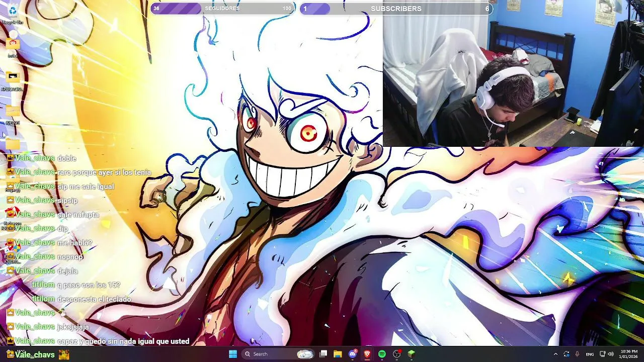Click chat message 'capaz y quedó sin nada igual que usted'
This screenshot has width=644, height=362.
click(x=123, y=341)
